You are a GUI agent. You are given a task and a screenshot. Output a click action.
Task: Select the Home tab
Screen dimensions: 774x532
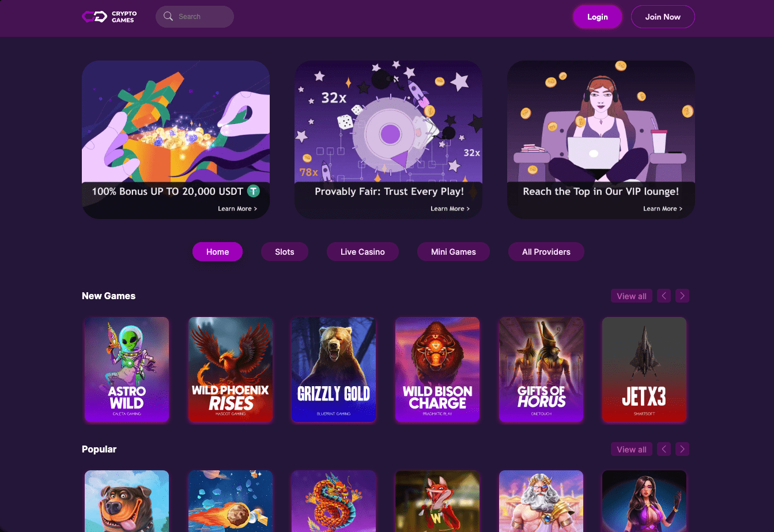[217, 252]
